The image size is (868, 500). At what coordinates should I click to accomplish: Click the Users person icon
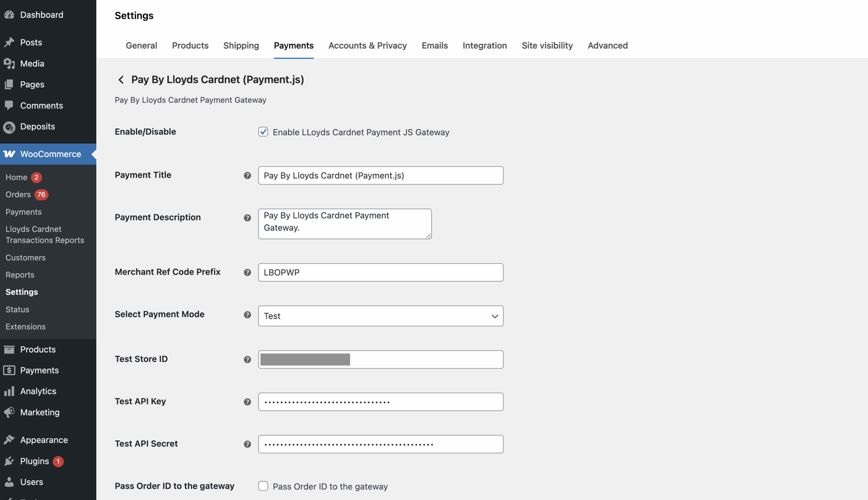[9, 482]
